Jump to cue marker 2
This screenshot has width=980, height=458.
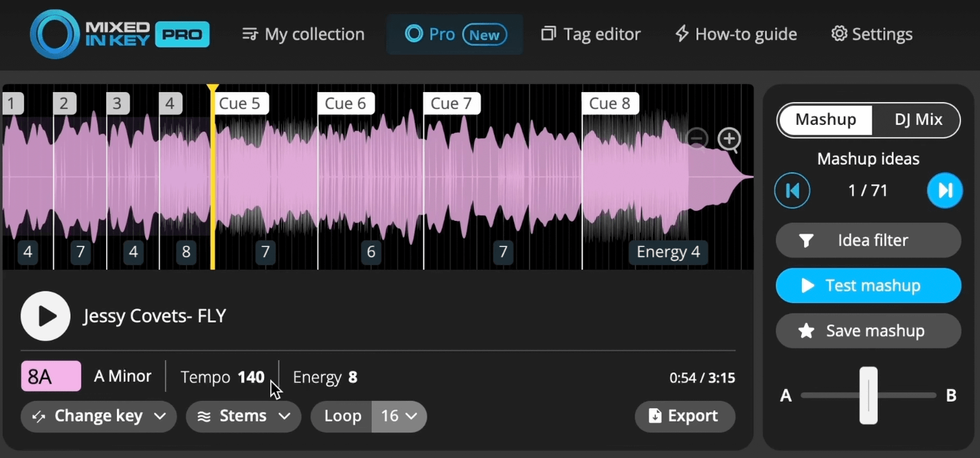tap(65, 103)
